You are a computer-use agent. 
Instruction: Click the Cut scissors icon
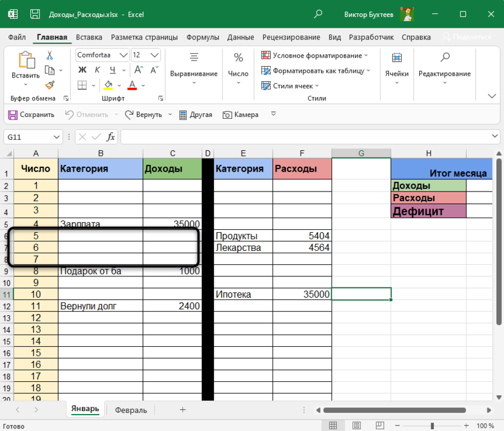pyautogui.click(x=50, y=55)
